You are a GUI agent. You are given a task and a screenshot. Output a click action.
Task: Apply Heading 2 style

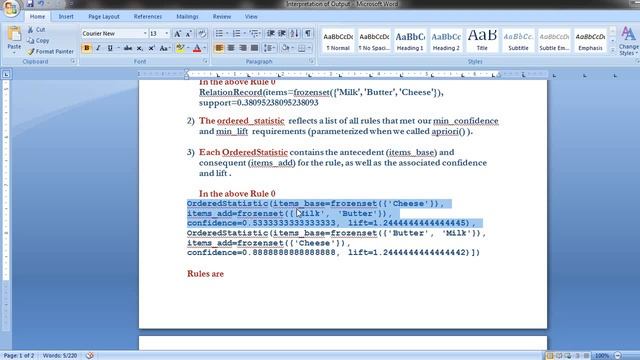(x=446, y=41)
